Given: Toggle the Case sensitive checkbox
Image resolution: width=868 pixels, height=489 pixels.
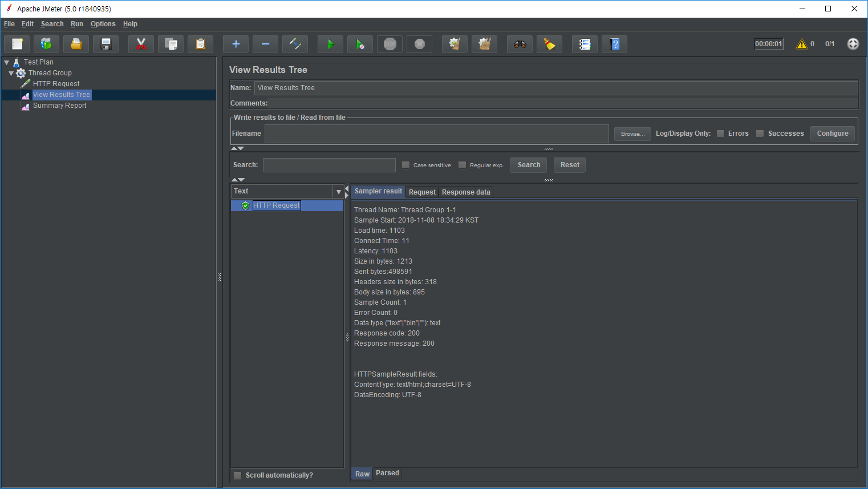Looking at the screenshot, I should click(x=406, y=165).
